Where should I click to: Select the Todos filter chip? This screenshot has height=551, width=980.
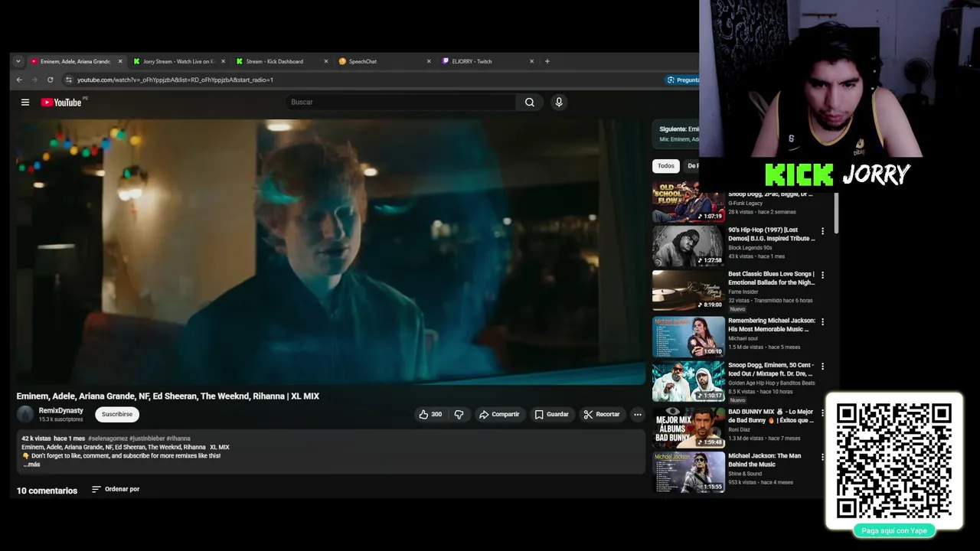click(x=666, y=166)
